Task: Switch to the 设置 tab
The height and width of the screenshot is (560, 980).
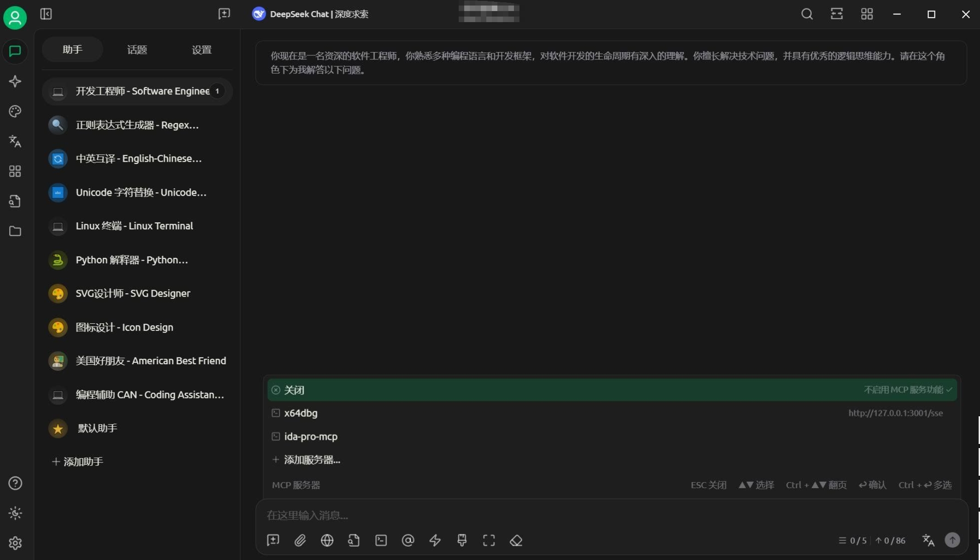Action: tap(201, 50)
